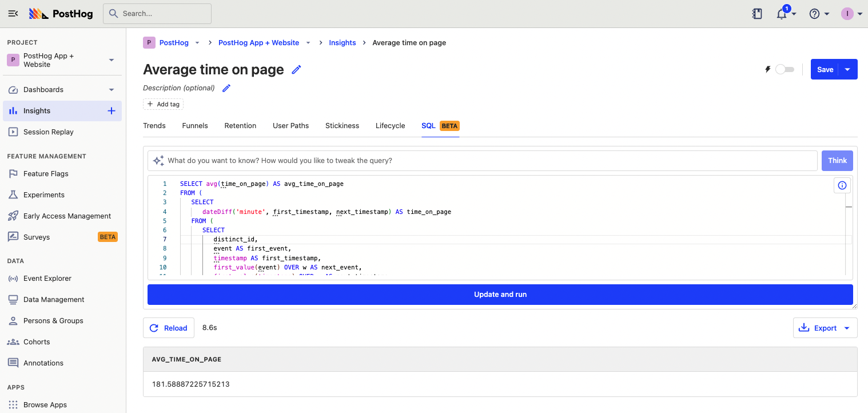Image resolution: width=868 pixels, height=413 pixels.
Task: Open the notifications bell
Action: [x=782, y=13]
